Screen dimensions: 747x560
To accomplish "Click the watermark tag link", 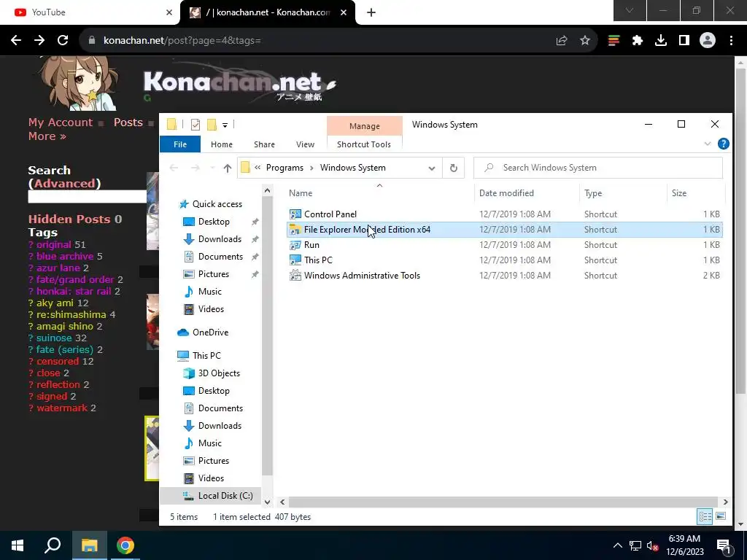I will pos(62,408).
